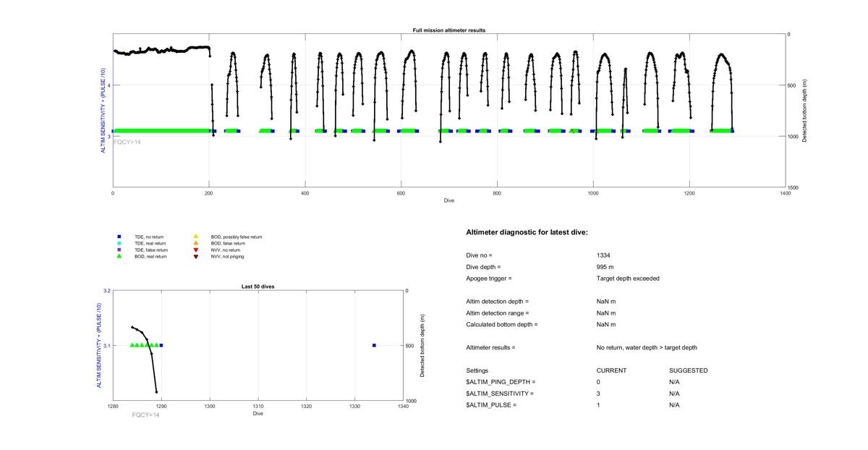Viewport: 868px width, 450px height.
Task: Click the 'FQCY=14' label in full mission plot
Action: pyautogui.click(x=128, y=142)
